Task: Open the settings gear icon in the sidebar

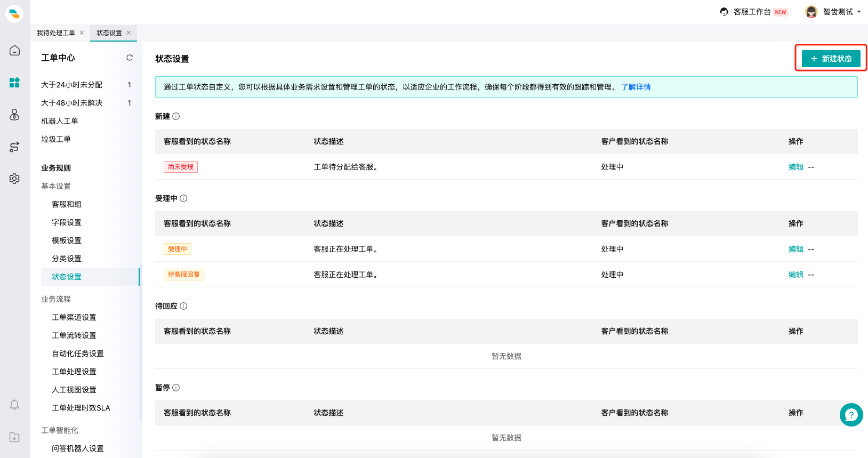Action: pyautogui.click(x=14, y=179)
